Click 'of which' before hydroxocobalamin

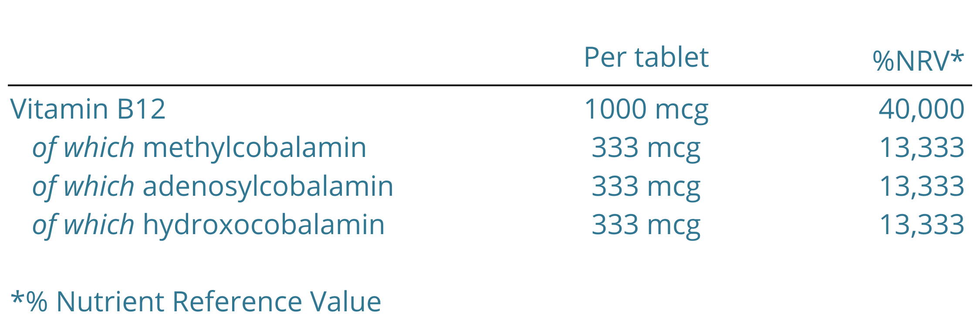pyautogui.click(x=83, y=225)
